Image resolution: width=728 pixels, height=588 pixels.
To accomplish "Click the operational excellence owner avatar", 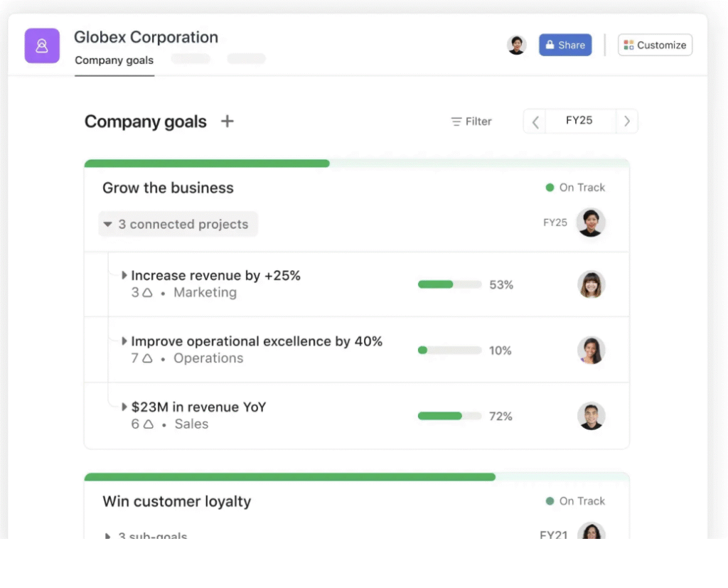I will [x=591, y=351].
